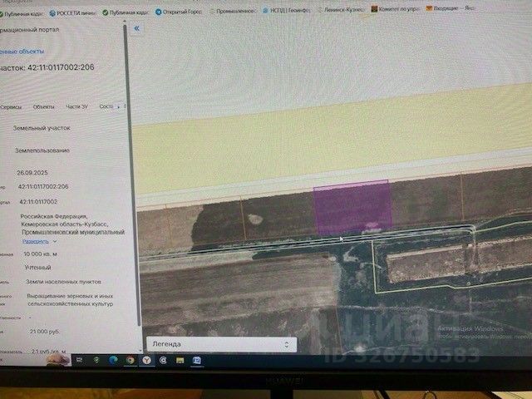Open Google Chrome from the taskbar
532x399 pixels.
130,360
